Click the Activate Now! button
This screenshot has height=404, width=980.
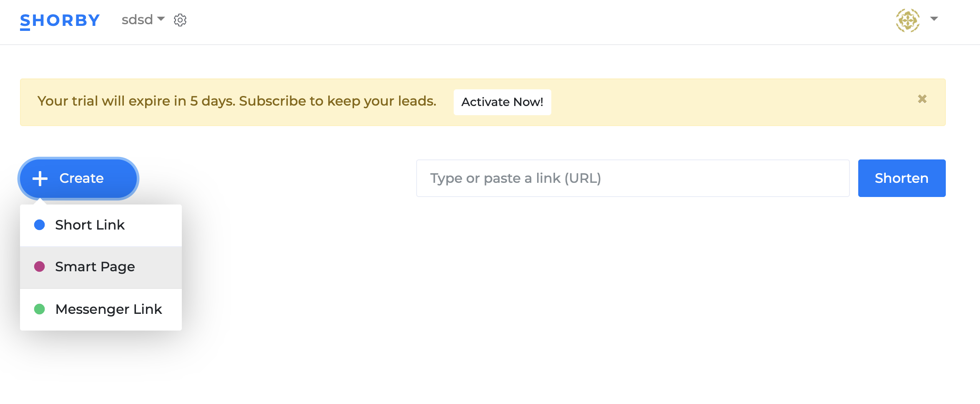(x=502, y=102)
